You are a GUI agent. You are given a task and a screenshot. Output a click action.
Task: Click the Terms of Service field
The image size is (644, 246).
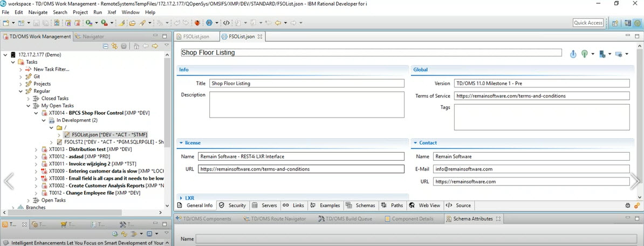click(542, 95)
